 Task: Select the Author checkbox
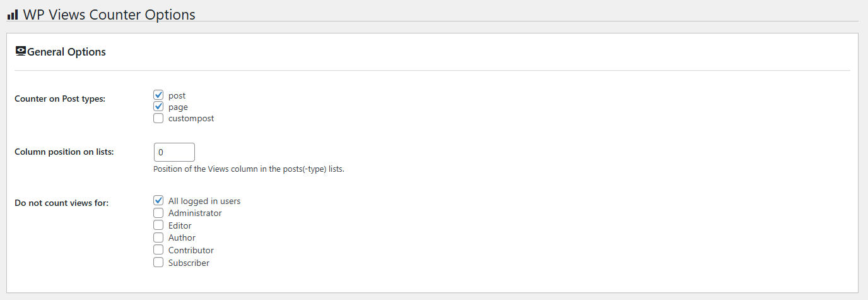pyautogui.click(x=158, y=237)
